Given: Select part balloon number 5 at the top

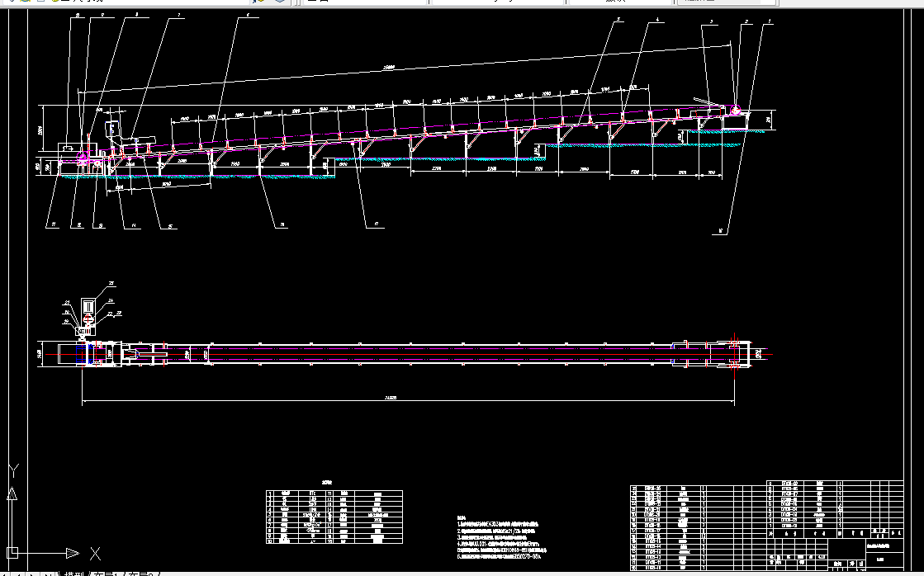Looking at the screenshot, I should (x=618, y=21).
